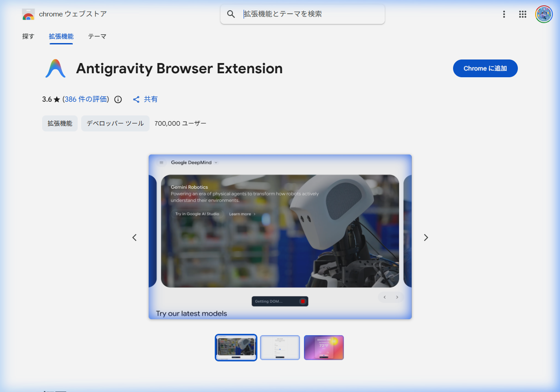Click the share icon next to 共有
This screenshot has height=392, width=560.
pos(136,99)
